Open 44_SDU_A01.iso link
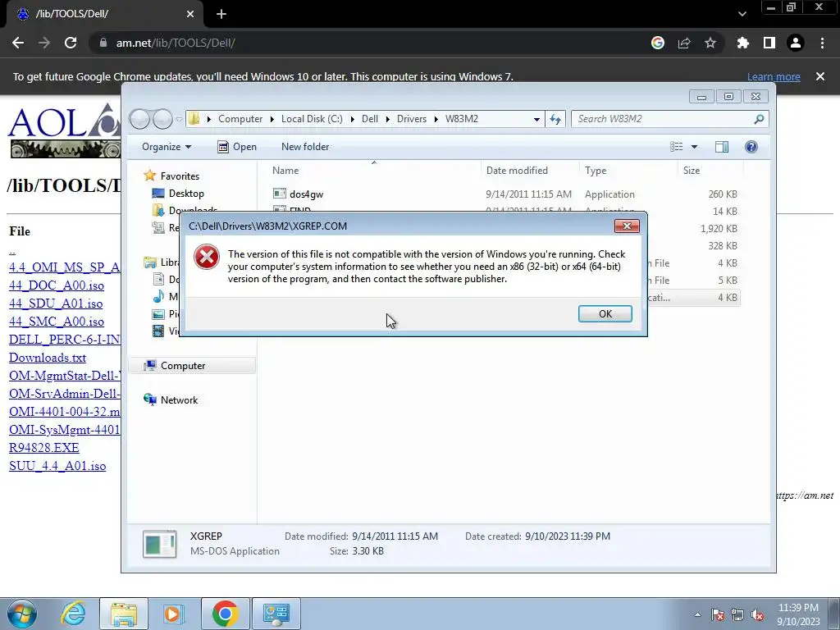The image size is (840, 630). click(x=56, y=304)
